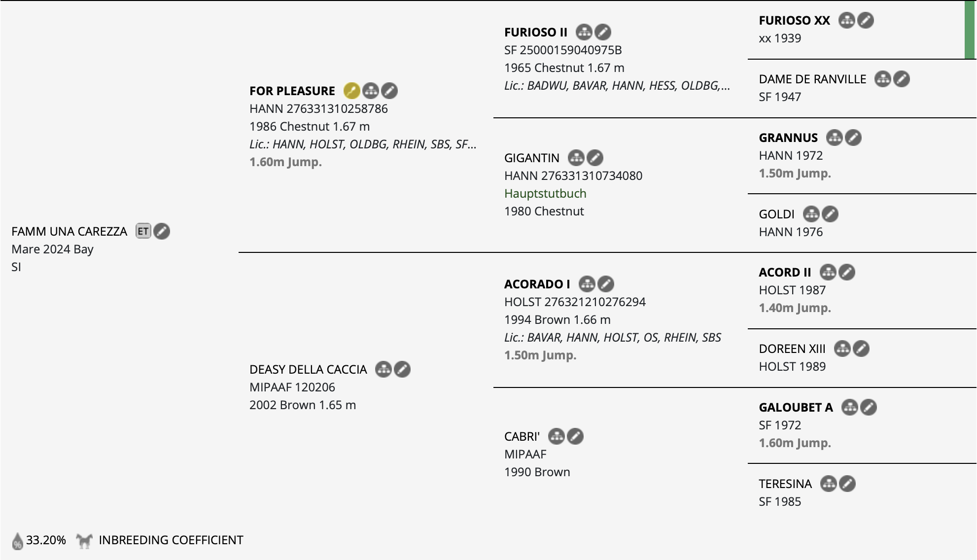This screenshot has width=977, height=560.
Task: Click the gold key icon beside FOR PLEASURE
Action: [x=351, y=91]
